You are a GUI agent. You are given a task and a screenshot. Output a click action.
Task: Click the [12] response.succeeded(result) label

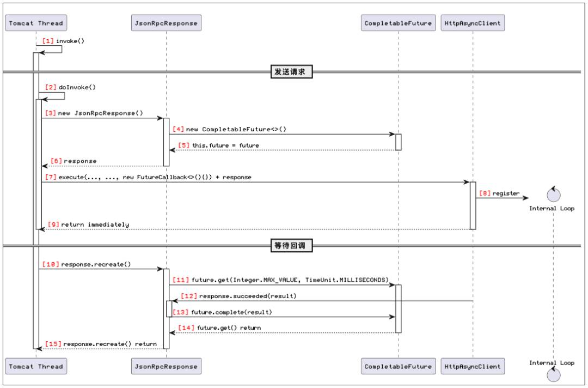238,296
